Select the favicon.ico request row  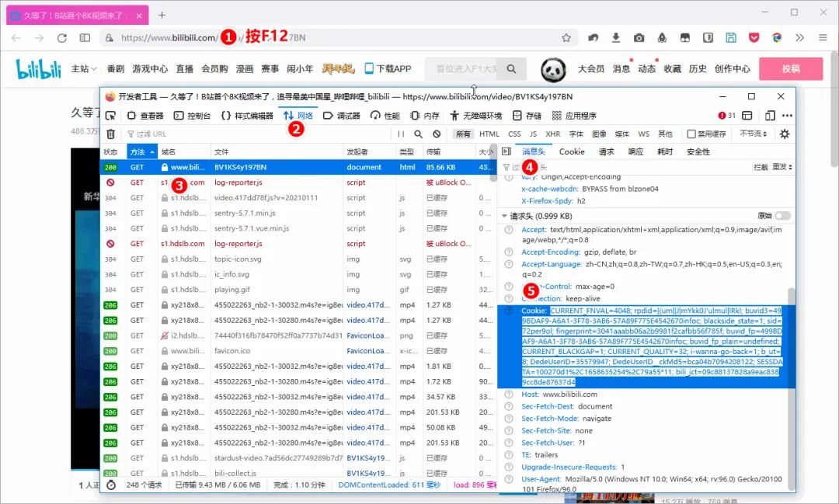pos(298,351)
